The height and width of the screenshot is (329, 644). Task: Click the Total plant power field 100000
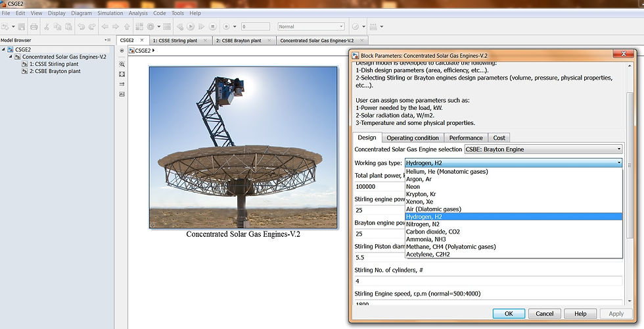pyautogui.click(x=380, y=186)
